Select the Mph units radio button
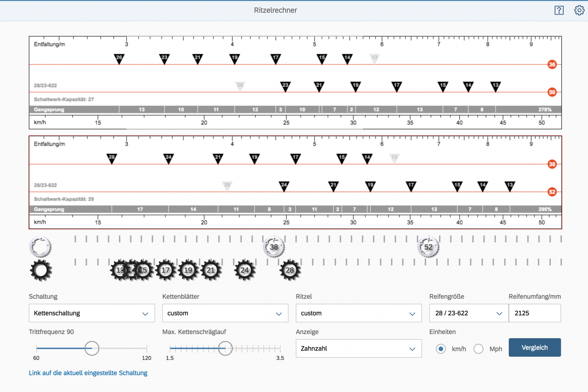Screen dimensions: 588x392 (478, 349)
